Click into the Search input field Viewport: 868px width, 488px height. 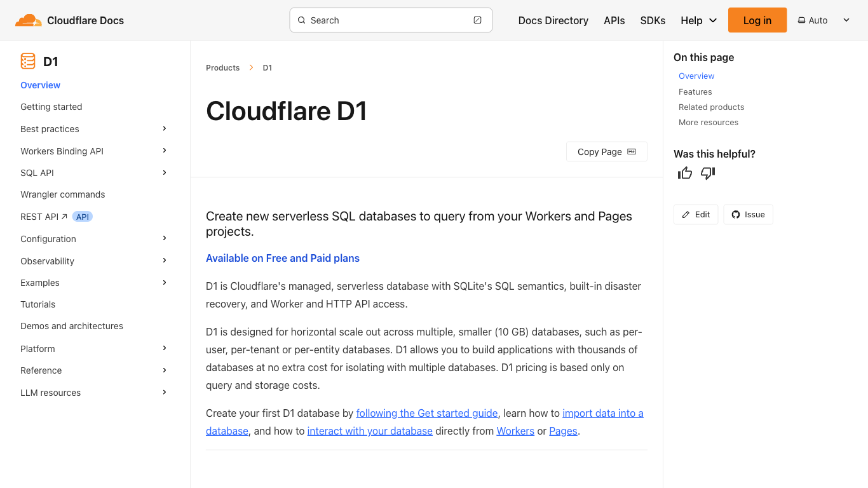tap(391, 20)
